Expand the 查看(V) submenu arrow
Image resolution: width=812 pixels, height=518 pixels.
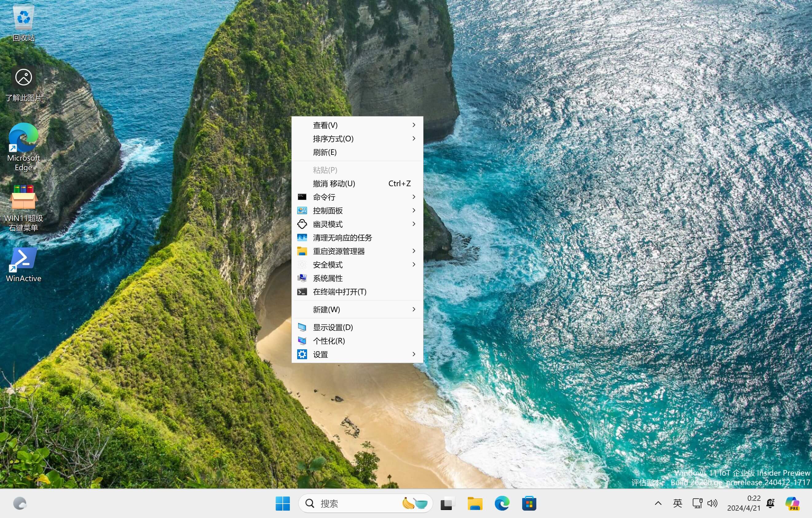click(414, 125)
